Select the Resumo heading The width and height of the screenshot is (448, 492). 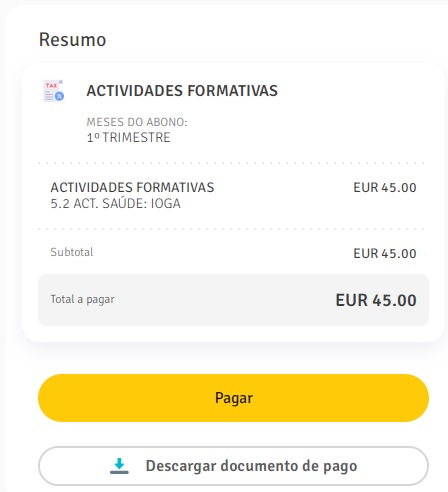72,40
